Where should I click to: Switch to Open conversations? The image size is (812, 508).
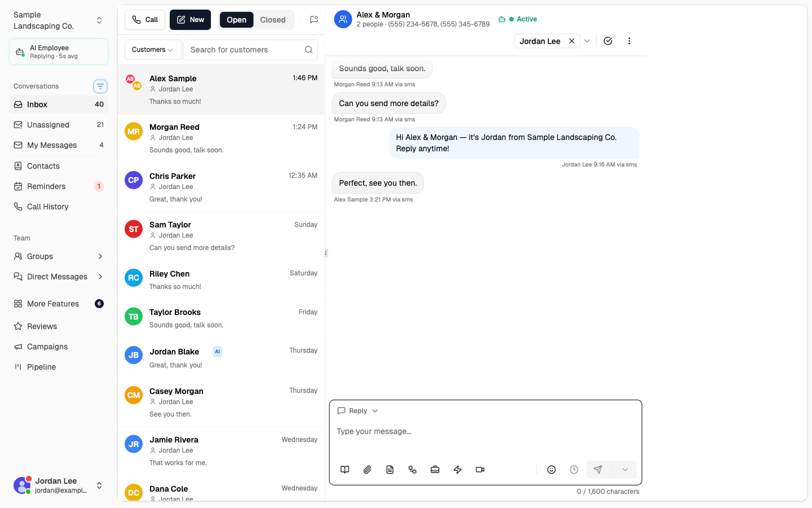coord(236,20)
